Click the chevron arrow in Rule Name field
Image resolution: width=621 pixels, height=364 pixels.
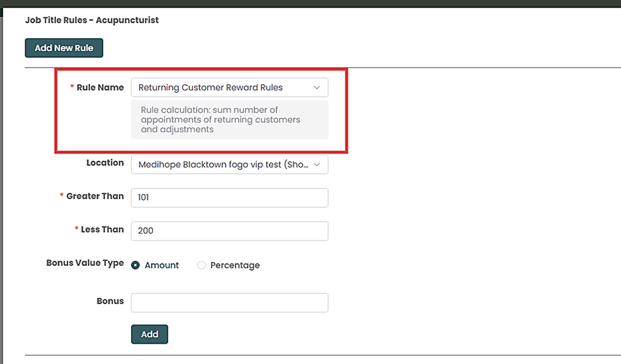click(x=317, y=88)
